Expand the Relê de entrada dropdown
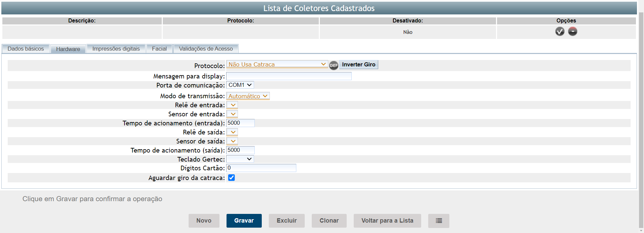This screenshot has width=644, height=233. (232, 105)
